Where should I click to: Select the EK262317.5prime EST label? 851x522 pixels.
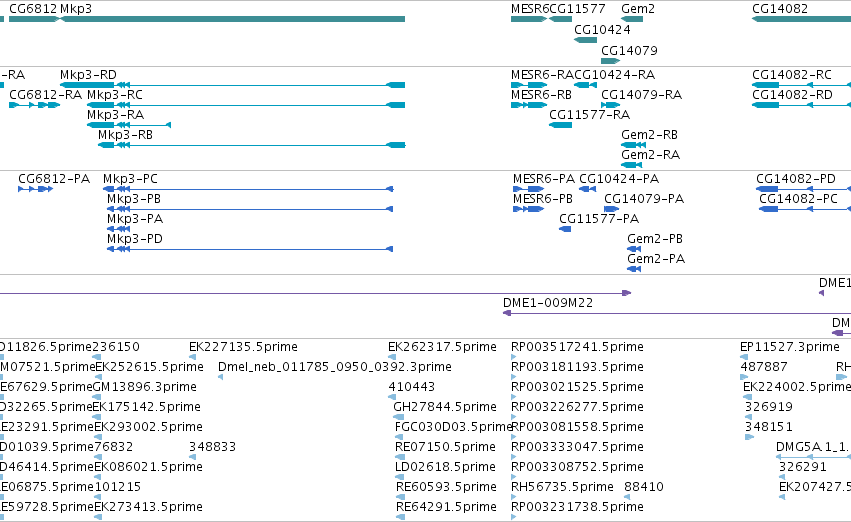click(442, 347)
